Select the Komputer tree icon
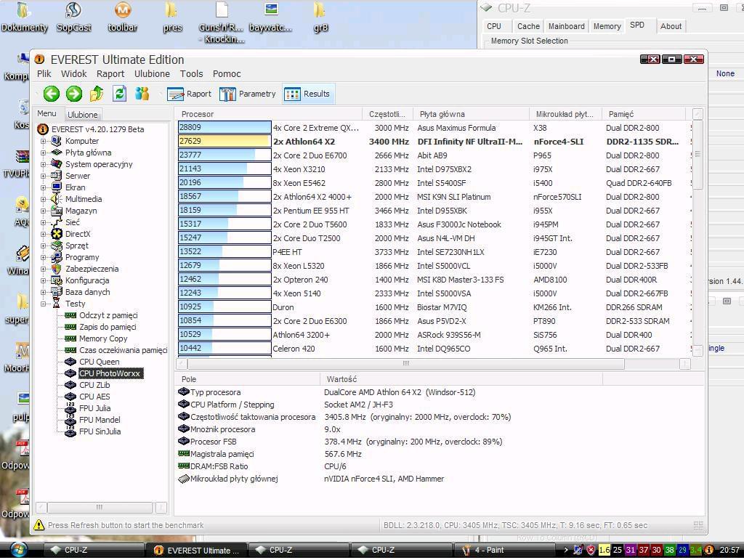The height and width of the screenshot is (560, 744). 57,141
